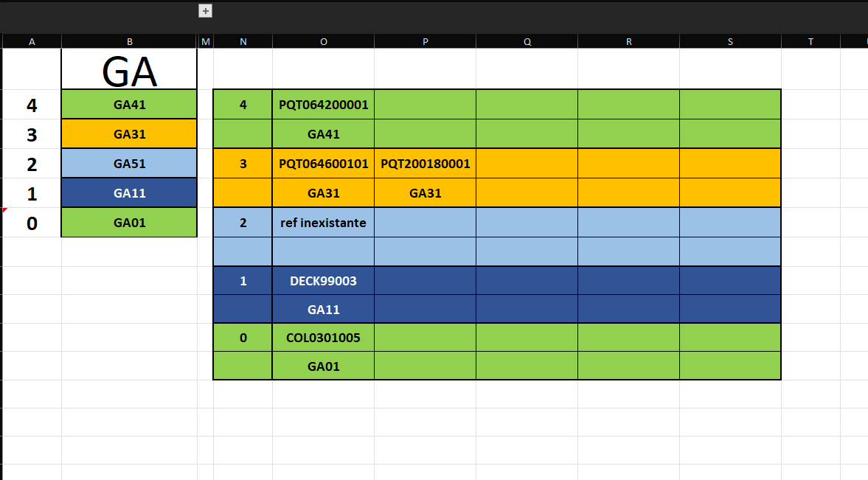Select the GA01 cell in column B
868x480 pixels.
click(x=129, y=223)
